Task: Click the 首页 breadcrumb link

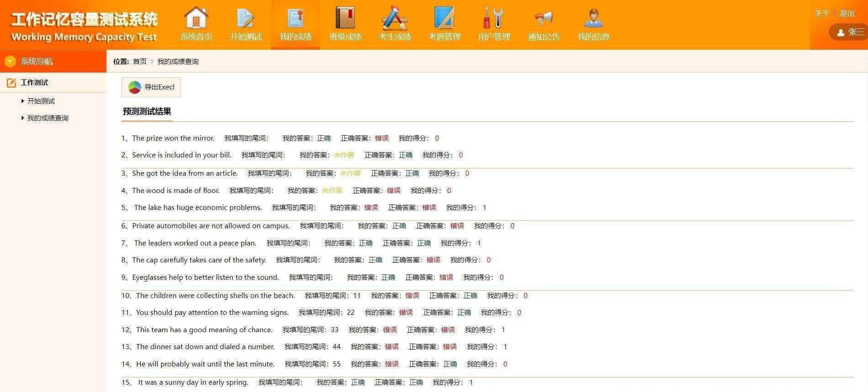Action: pyautogui.click(x=139, y=62)
